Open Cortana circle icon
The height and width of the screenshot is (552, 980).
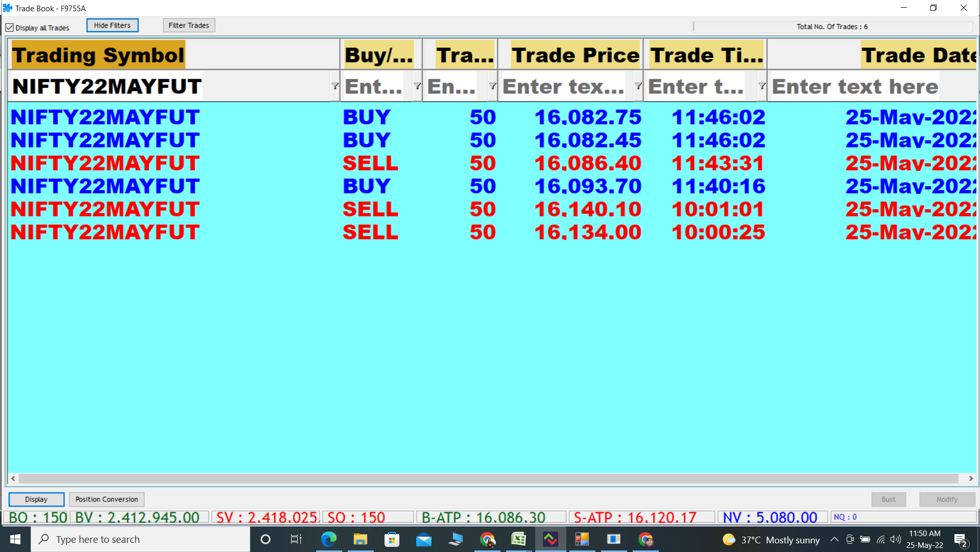265,539
